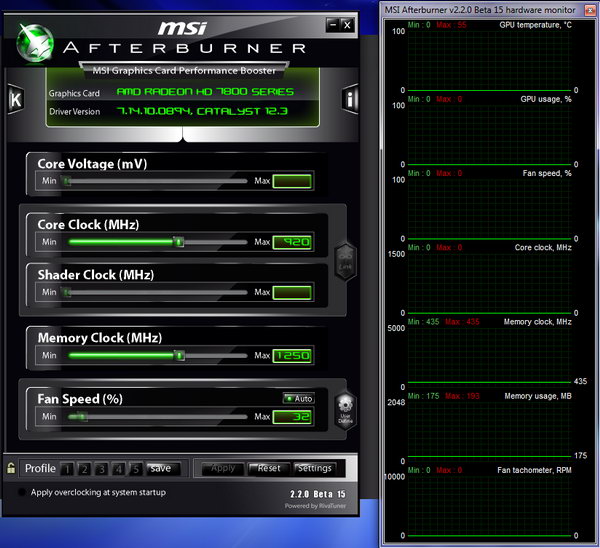This screenshot has width=600, height=548.
Task: Click the Fan Speed value field 32
Action: click(292, 417)
